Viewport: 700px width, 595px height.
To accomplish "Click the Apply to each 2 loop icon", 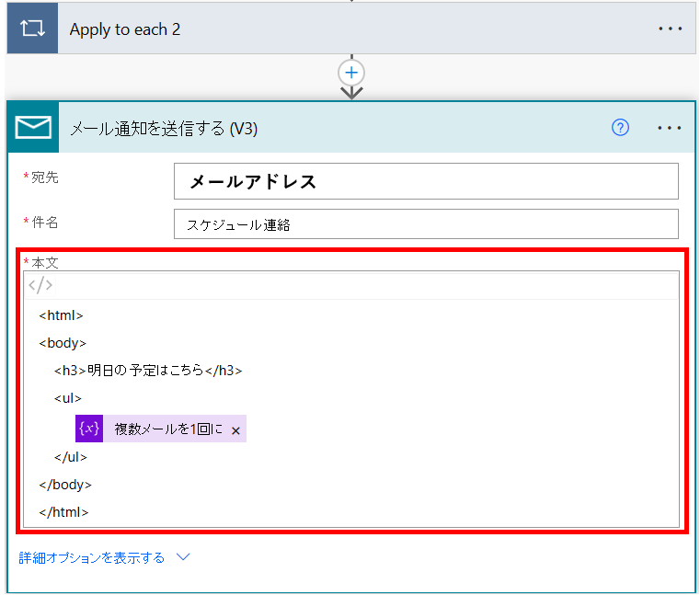I will [x=32, y=29].
